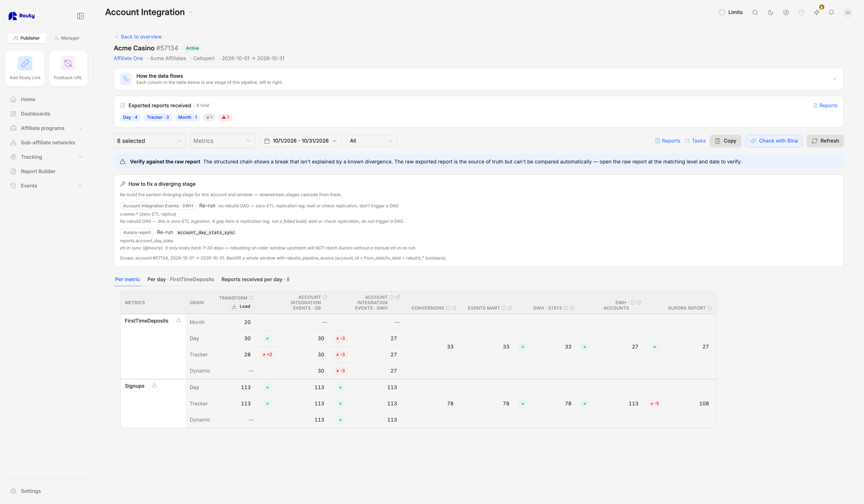This screenshot has width=864, height=504.
Task: Filter by Day · 4 chip
Action: click(130, 117)
